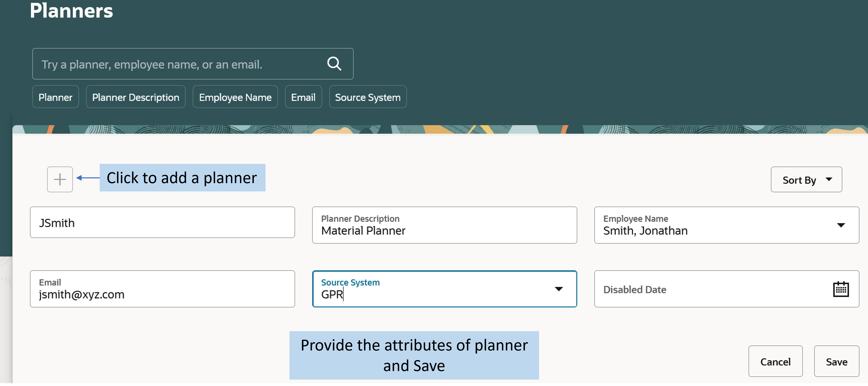The height and width of the screenshot is (386, 868).
Task: Click inside the Disabled Date field
Action: click(x=708, y=289)
